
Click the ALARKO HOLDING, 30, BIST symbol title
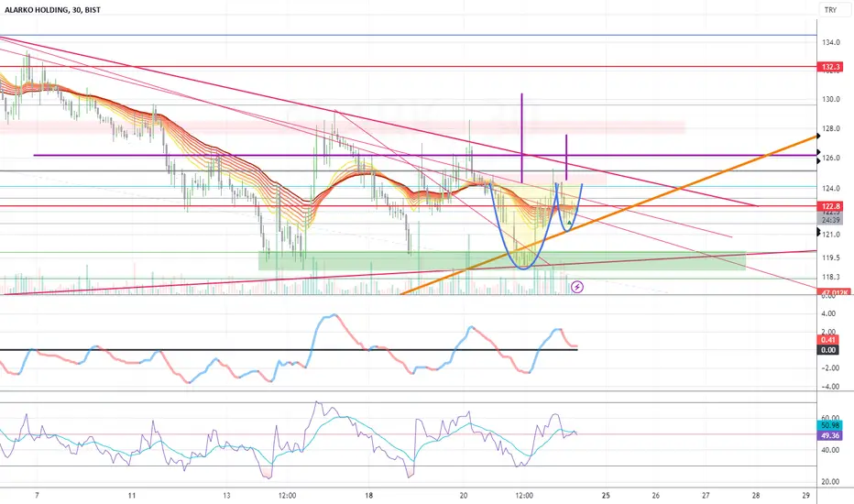[53, 10]
